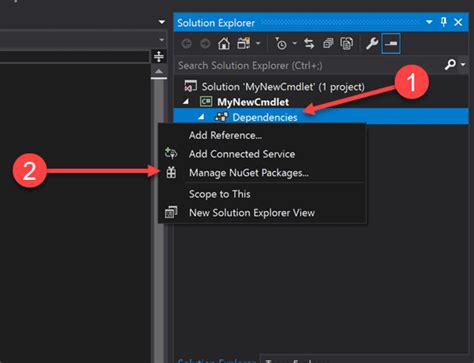This screenshot has width=474, height=363.
Task: Close the Solution Explorer panel
Action: (x=458, y=22)
